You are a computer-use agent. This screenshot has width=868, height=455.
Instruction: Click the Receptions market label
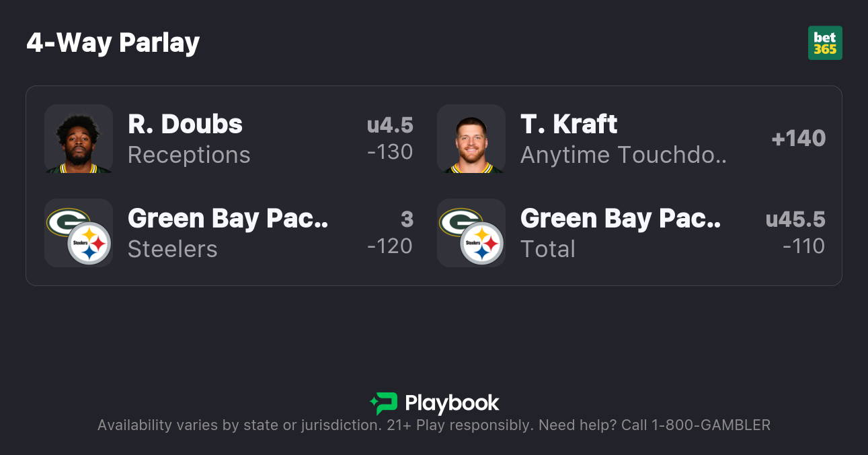[x=189, y=155]
